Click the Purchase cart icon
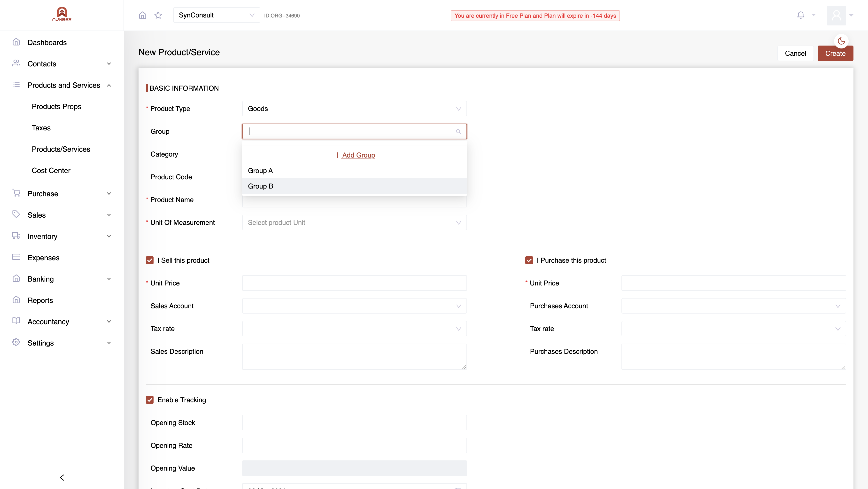868x489 pixels. (16, 193)
